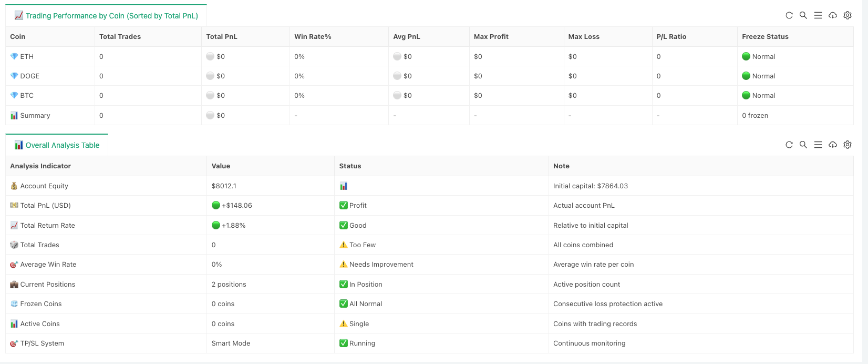Click the DOGE diamond icon
The height and width of the screenshot is (364, 868).
[14, 76]
